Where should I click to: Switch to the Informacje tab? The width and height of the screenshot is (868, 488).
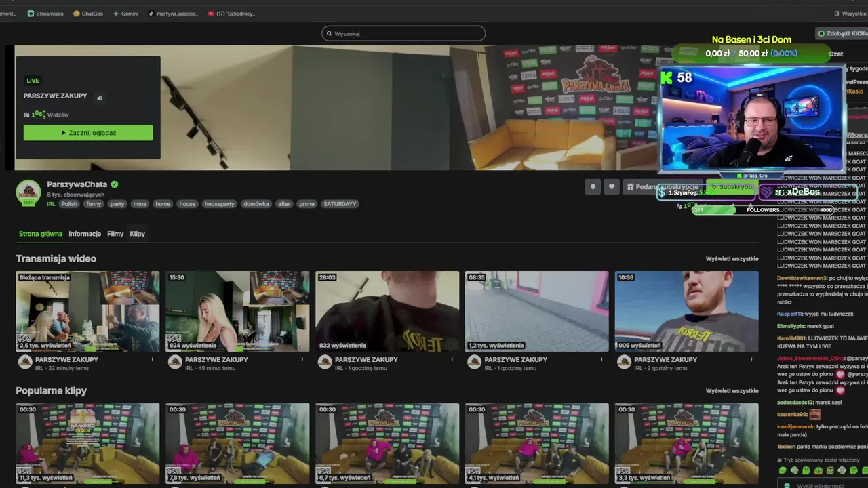pyautogui.click(x=85, y=234)
